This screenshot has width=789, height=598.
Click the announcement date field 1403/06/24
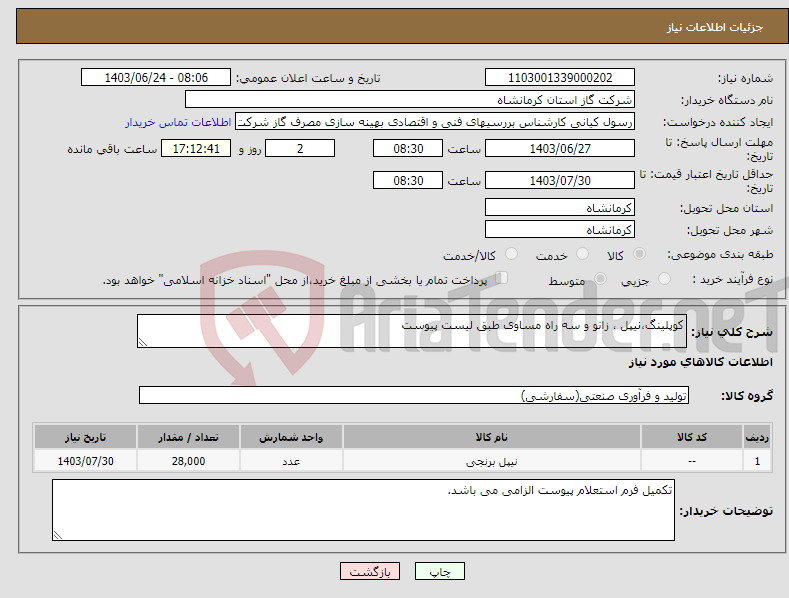click(x=156, y=78)
